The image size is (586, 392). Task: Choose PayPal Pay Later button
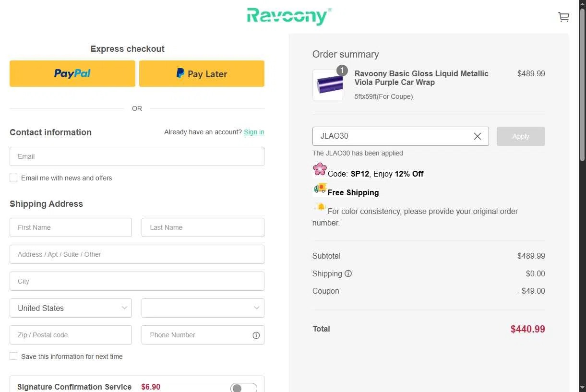click(x=202, y=73)
